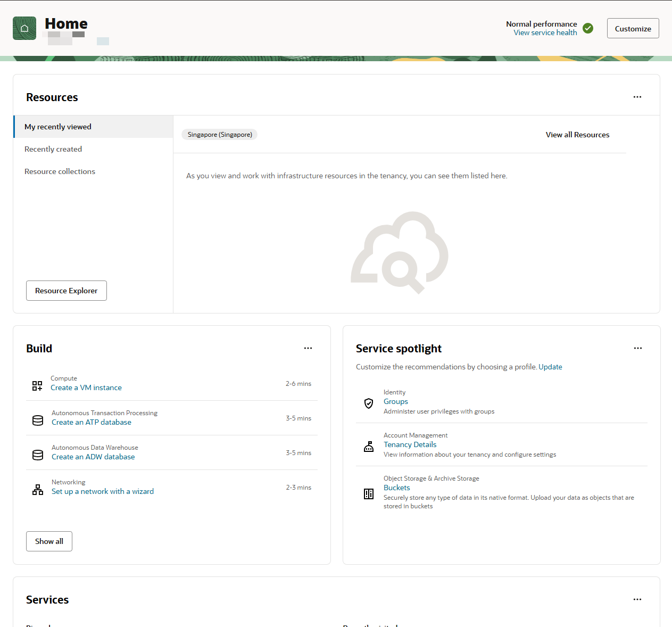
Task: Click Create an ATP database link
Action: [x=92, y=422]
